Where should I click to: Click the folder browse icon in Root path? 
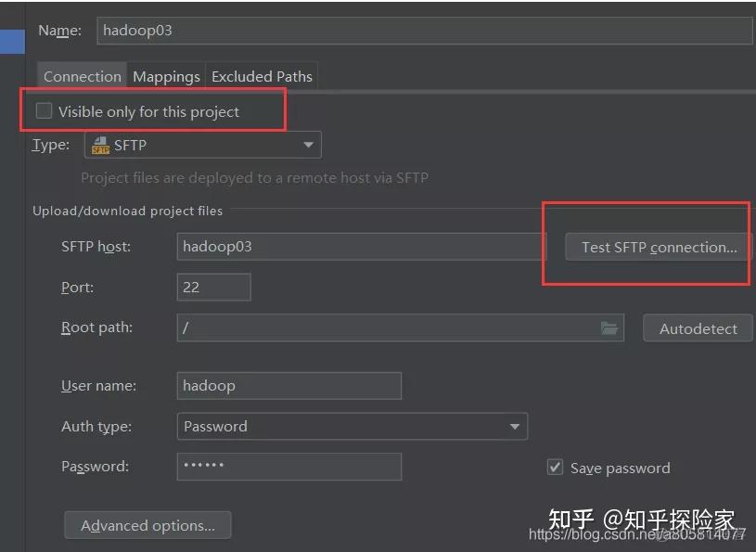(609, 328)
